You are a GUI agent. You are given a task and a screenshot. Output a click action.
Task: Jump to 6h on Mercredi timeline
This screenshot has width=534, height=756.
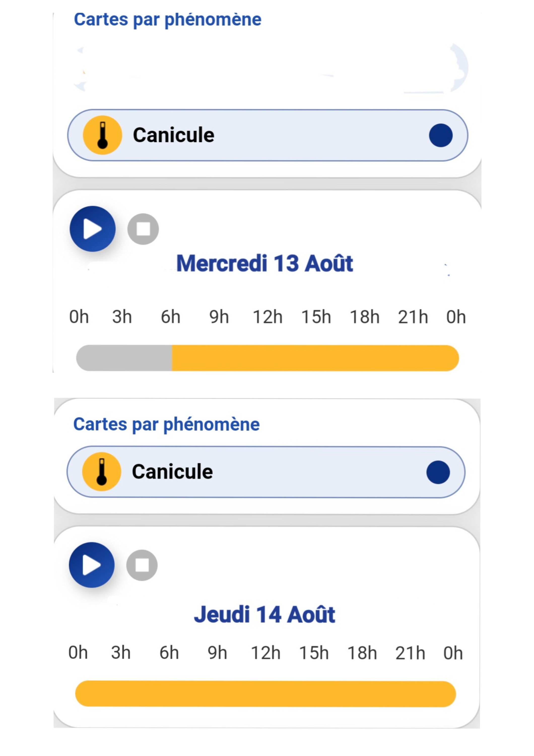pos(171,317)
